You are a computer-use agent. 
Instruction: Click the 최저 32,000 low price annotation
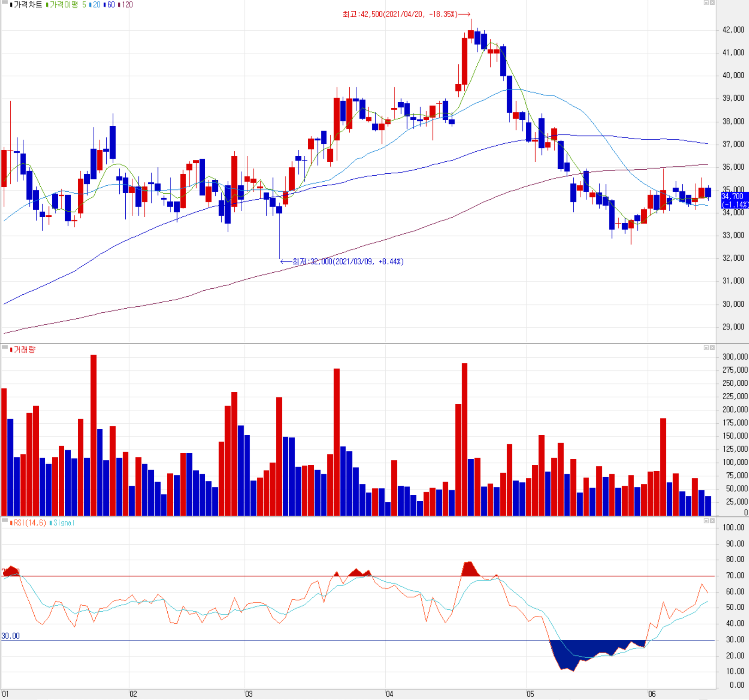pyautogui.click(x=342, y=262)
